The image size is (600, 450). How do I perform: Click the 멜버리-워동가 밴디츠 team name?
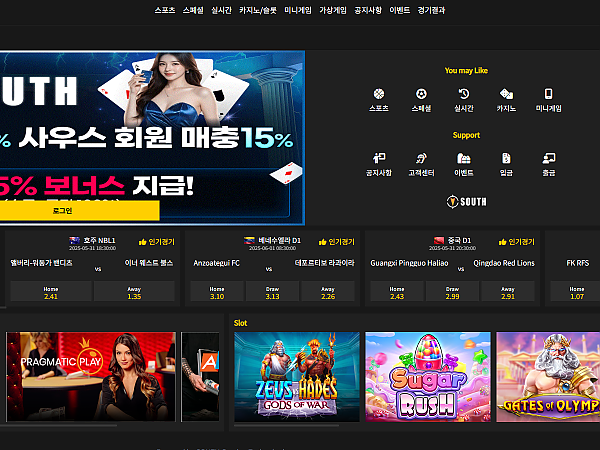tap(41, 263)
